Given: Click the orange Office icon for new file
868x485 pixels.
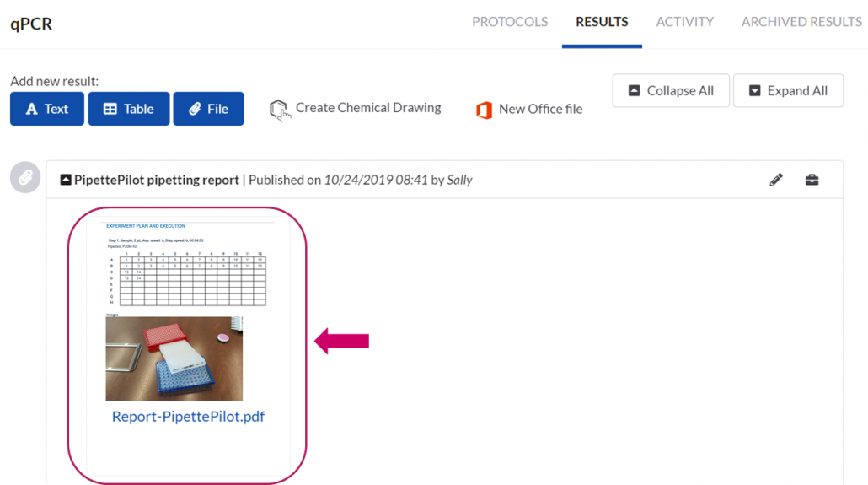Looking at the screenshot, I should (x=484, y=110).
